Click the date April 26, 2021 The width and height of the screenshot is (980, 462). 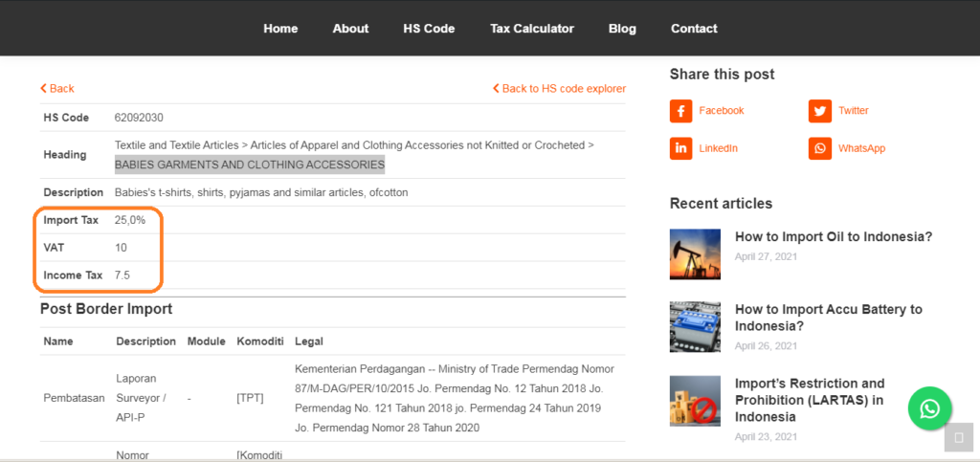point(766,346)
